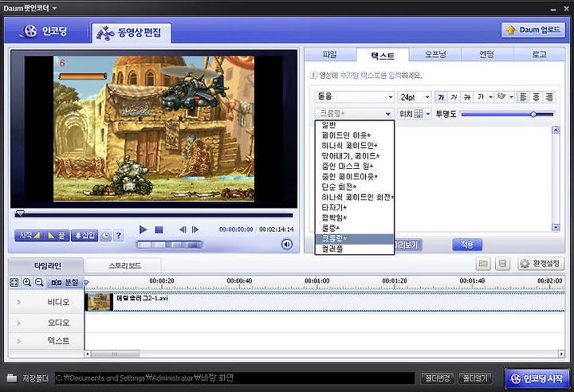
Task: Click the open project folder icon beside 환경설정
Action: [x=483, y=264]
